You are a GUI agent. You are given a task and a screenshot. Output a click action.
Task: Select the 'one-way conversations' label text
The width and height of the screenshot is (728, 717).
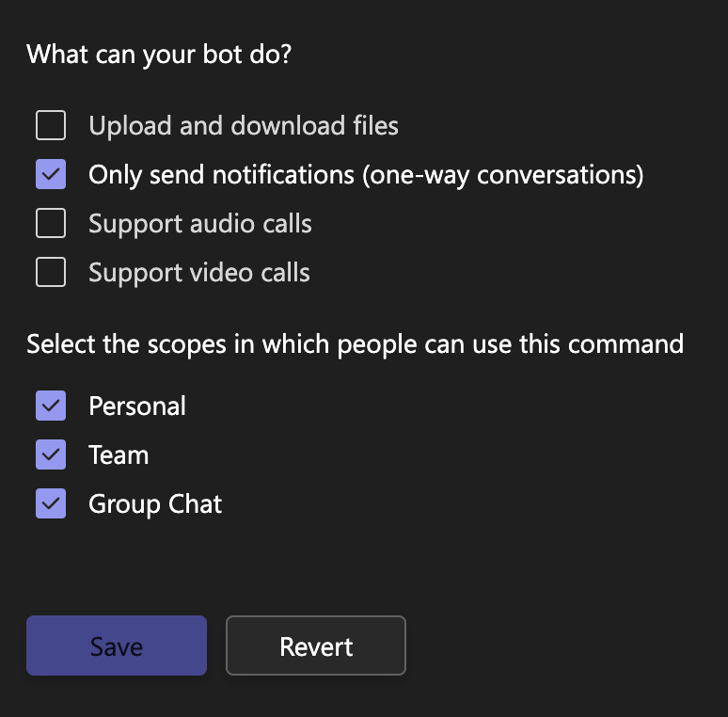pos(503,175)
